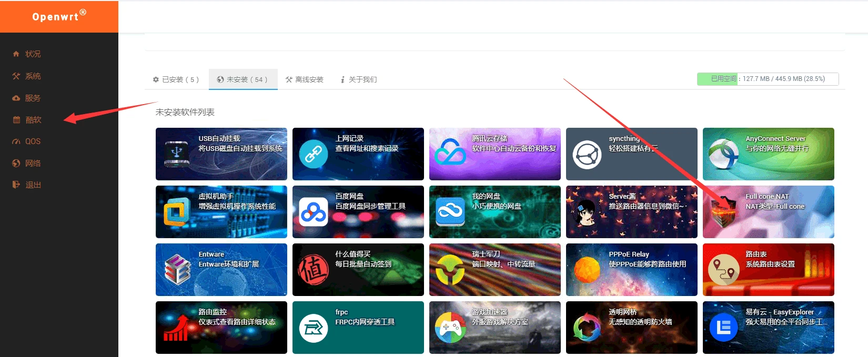
Task: Click the 易有云 EasyExplorer icon
Action: pos(724,328)
